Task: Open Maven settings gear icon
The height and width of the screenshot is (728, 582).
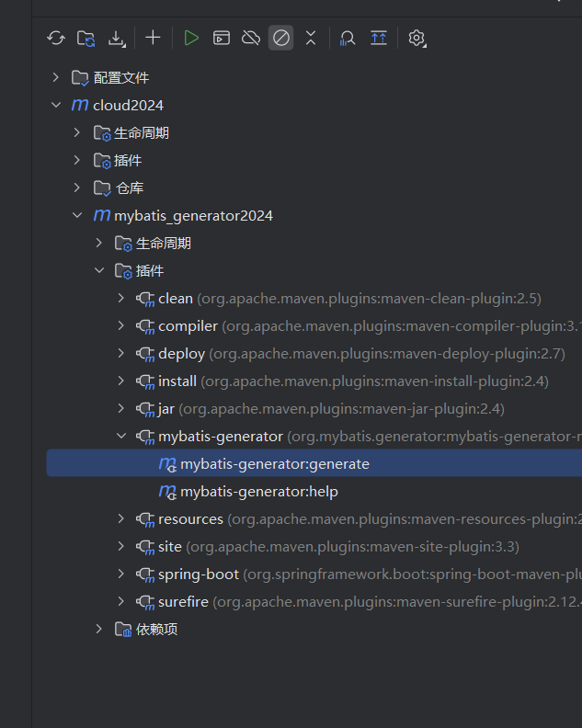Action: click(x=417, y=38)
